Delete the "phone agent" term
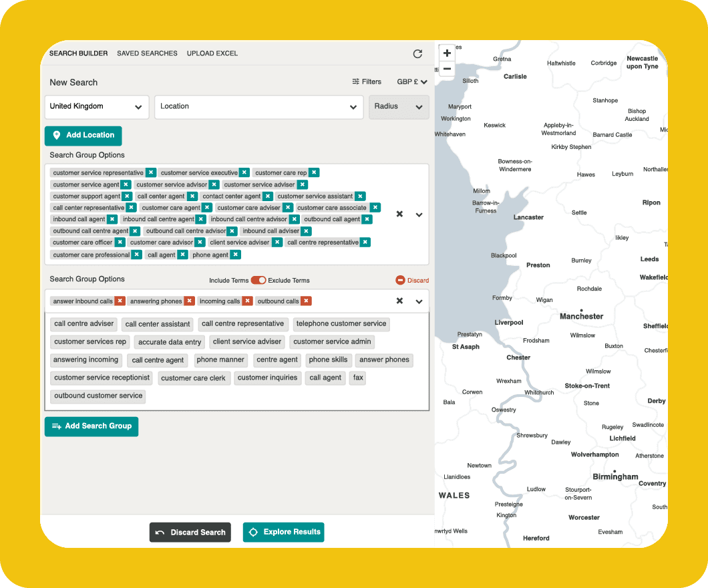This screenshot has width=708, height=588. click(236, 255)
